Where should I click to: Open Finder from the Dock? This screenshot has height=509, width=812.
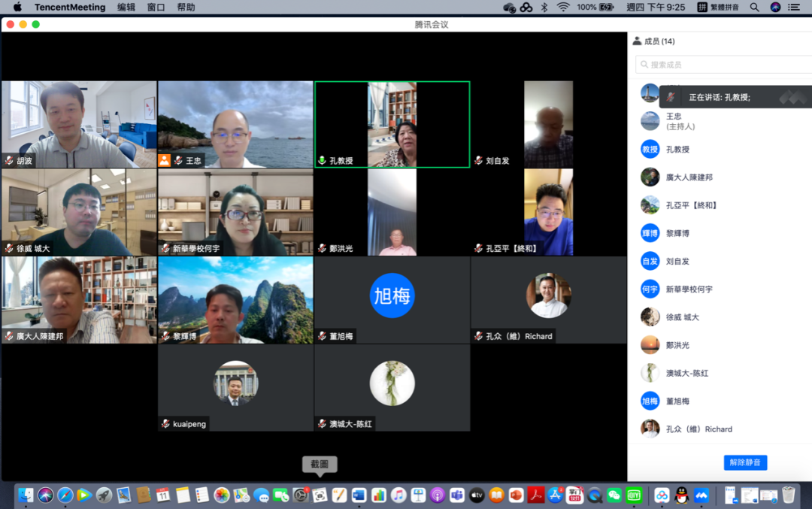(26, 495)
